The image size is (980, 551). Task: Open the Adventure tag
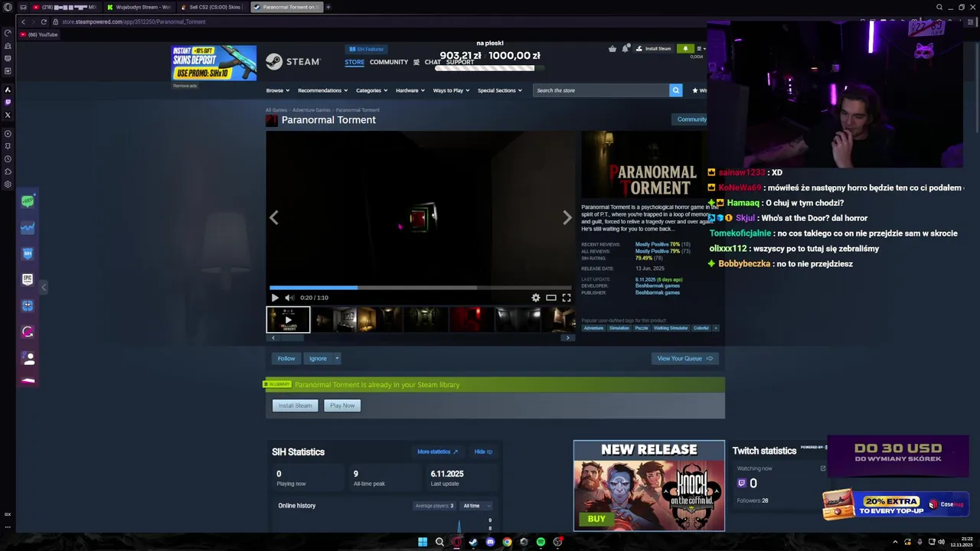[593, 328]
